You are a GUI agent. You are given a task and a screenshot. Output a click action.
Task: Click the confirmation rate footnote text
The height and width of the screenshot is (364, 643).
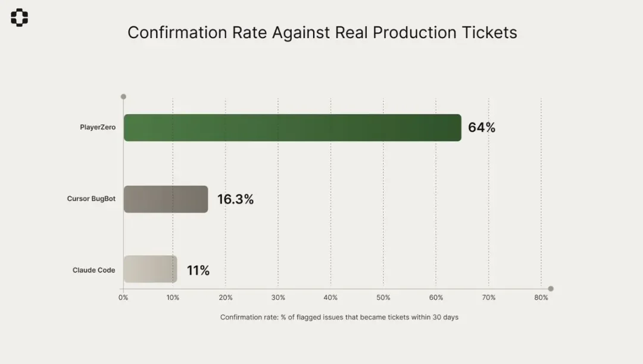pos(339,317)
